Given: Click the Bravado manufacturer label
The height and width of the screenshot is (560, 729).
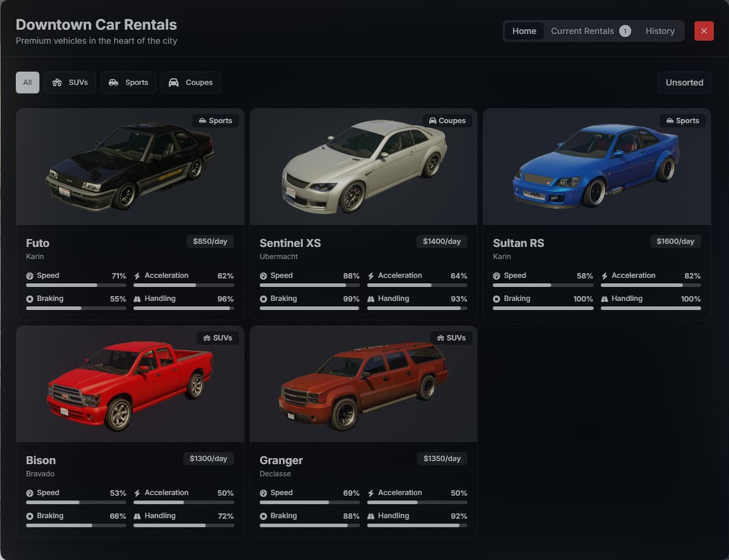Looking at the screenshot, I should point(40,474).
